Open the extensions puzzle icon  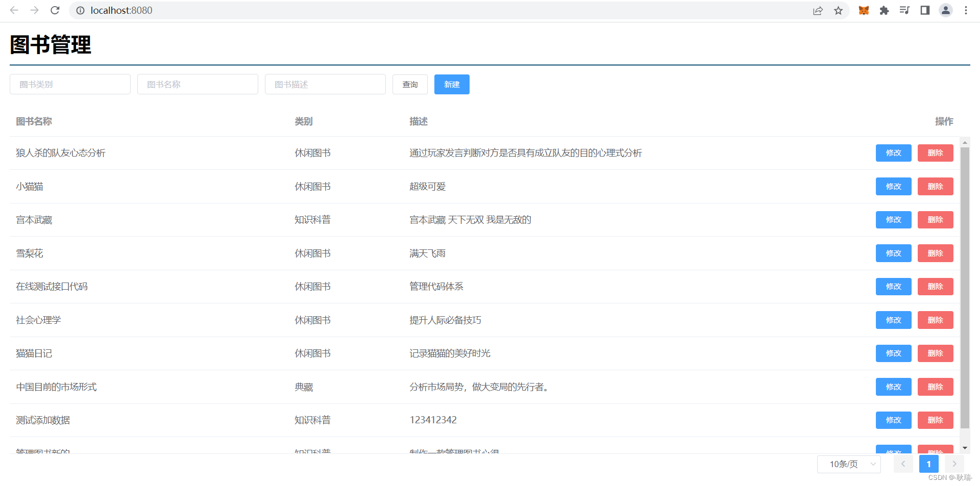[884, 10]
